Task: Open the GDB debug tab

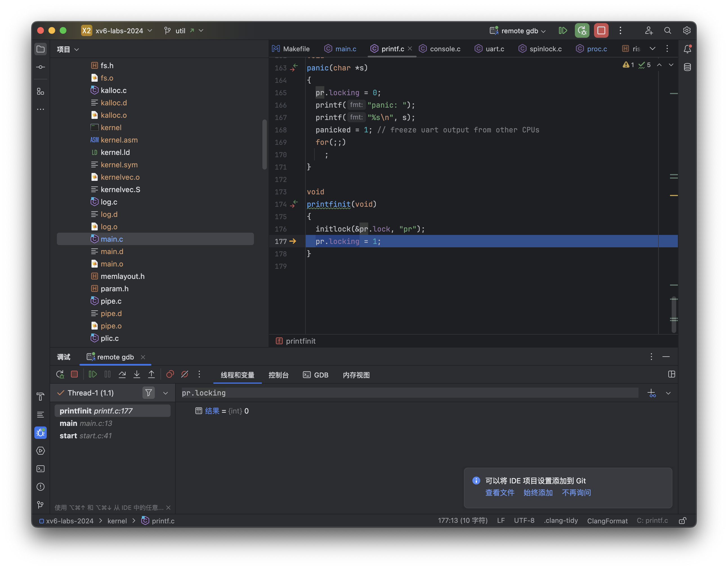Action: 316,375
